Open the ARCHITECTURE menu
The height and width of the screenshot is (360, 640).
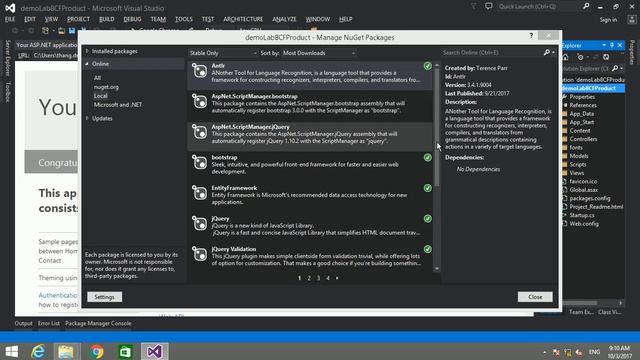tap(243, 19)
